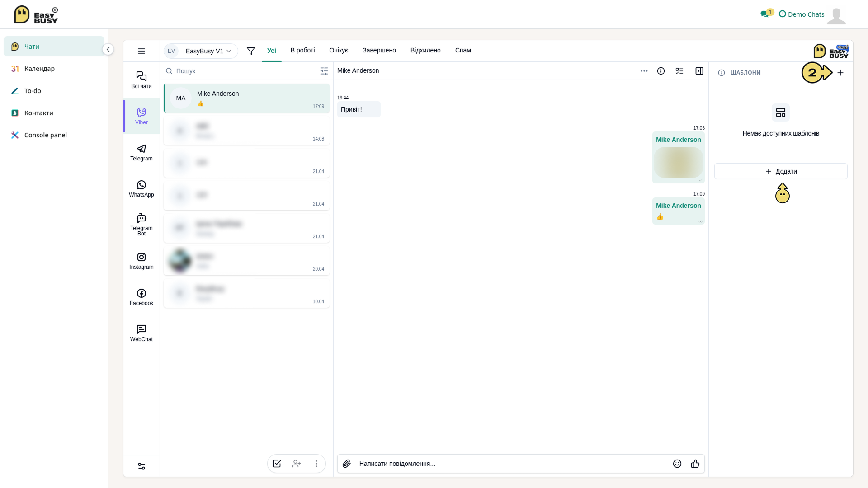This screenshot has height=488, width=868.
Task: Open channel settings sliders at sidebar bottom
Action: pos(142,466)
